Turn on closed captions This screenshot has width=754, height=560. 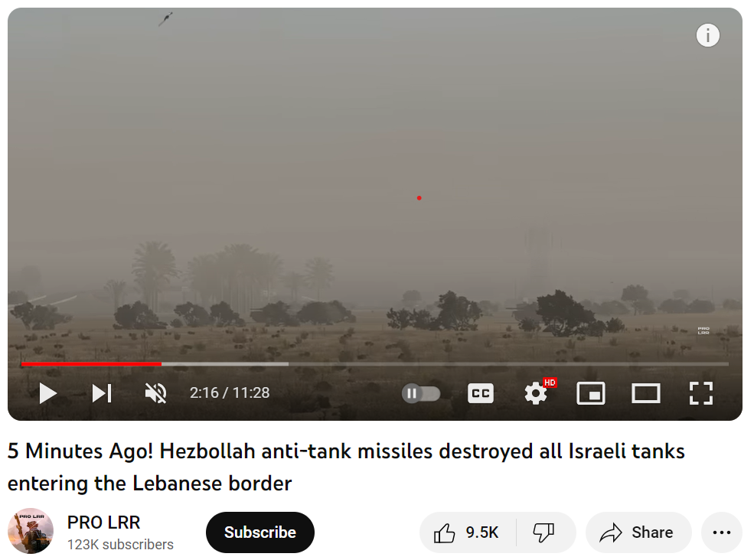click(x=481, y=393)
